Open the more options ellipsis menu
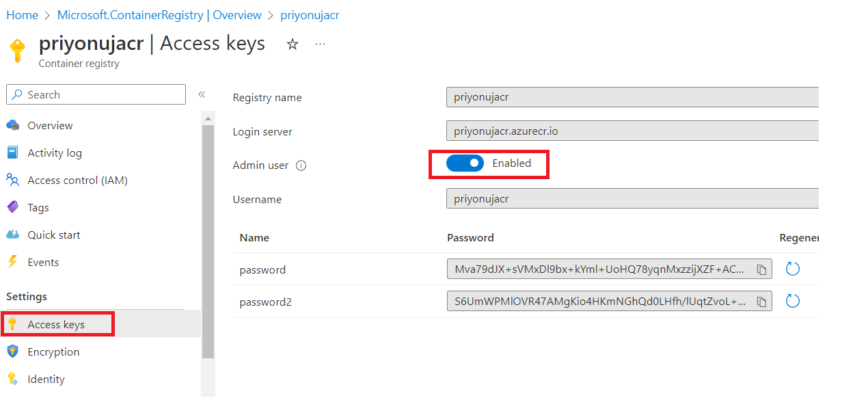Image resolution: width=868 pixels, height=398 pixels. [x=320, y=44]
